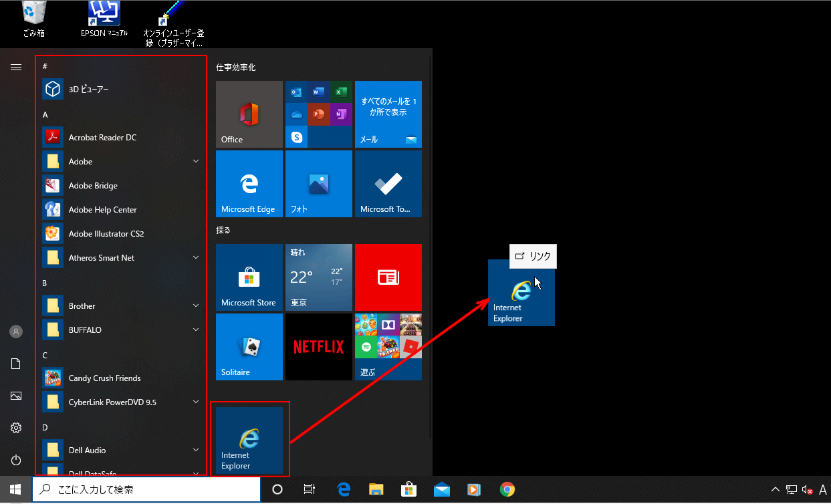The image size is (831, 504).
Task: Open the フォト tile
Action: click(319, 184)
